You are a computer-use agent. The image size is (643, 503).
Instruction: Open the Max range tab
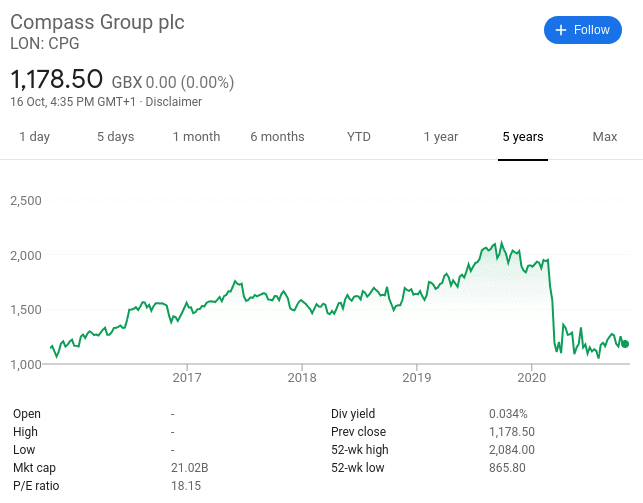[x=605, y=137]
